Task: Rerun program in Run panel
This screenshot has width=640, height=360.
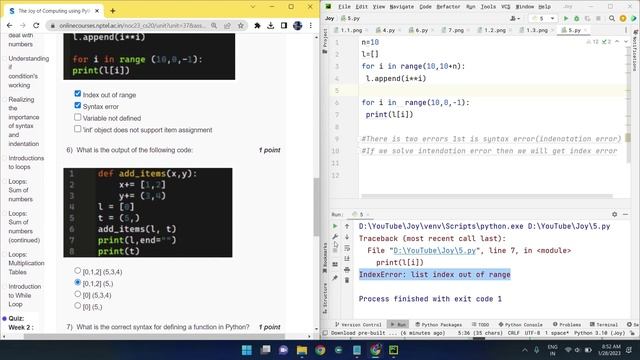Action: point(335,226)
